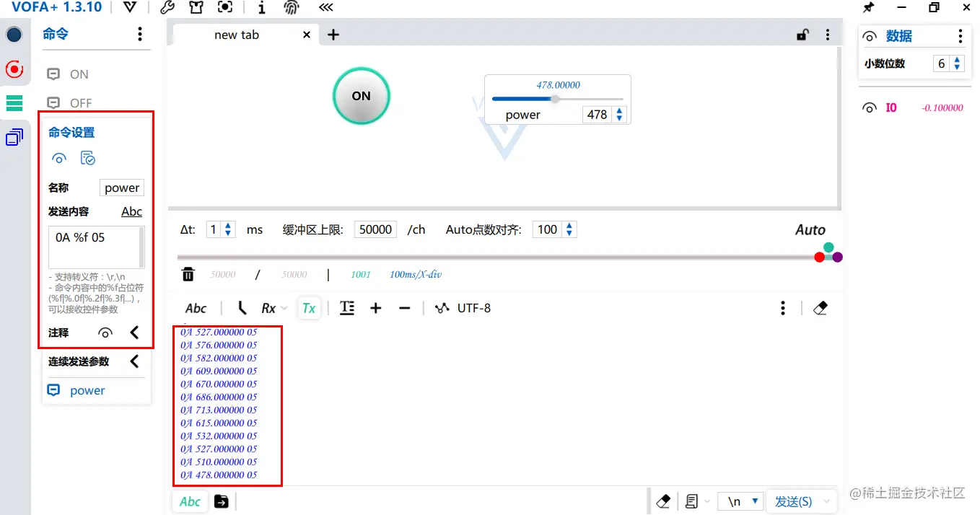Viewport: 980px width, 515px height.
Task: Collapse the sidebar with triple-chevron icon
Action: [x=326, y=7]
